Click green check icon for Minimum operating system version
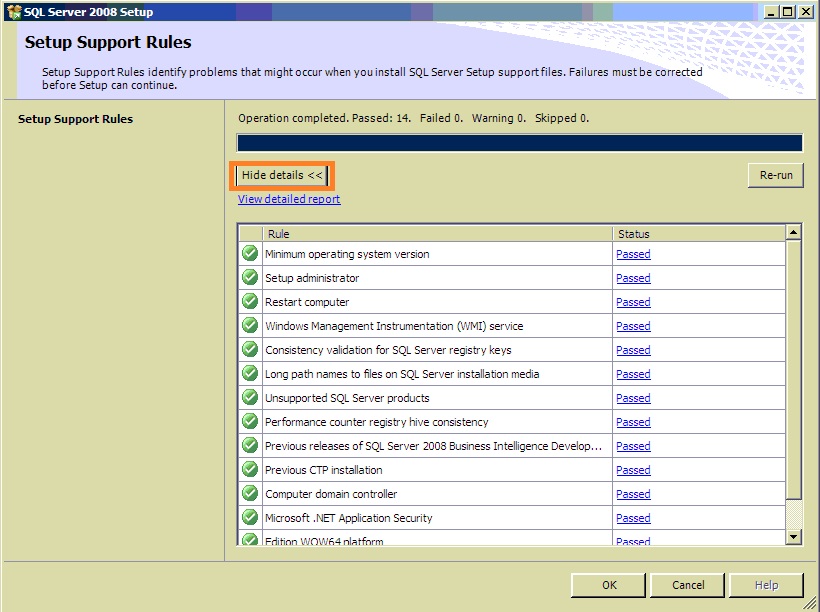This screenshot has height=612, width=820. [x=250, y=254]
